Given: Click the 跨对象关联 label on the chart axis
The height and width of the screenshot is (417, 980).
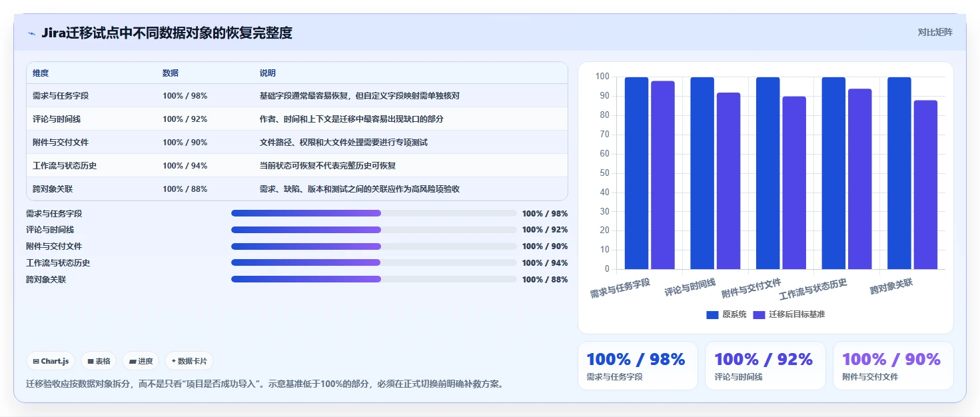Looking at the screenshot, I should coord(891,287).
